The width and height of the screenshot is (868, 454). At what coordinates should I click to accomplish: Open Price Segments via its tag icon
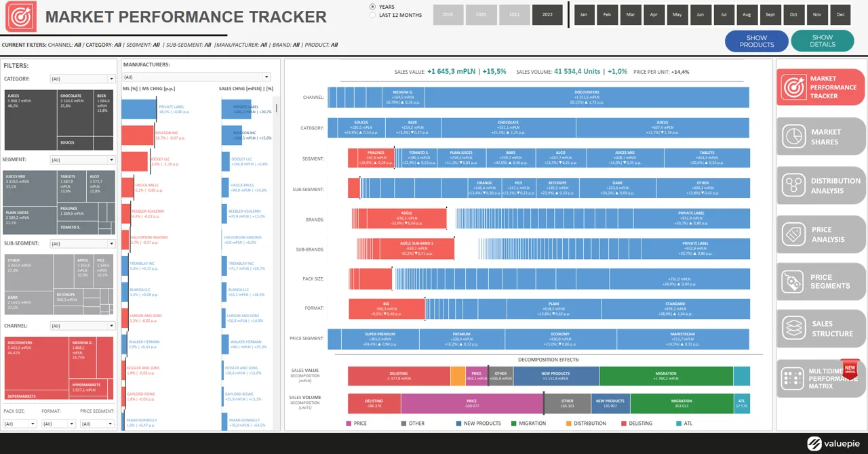(x=793, y=281)
